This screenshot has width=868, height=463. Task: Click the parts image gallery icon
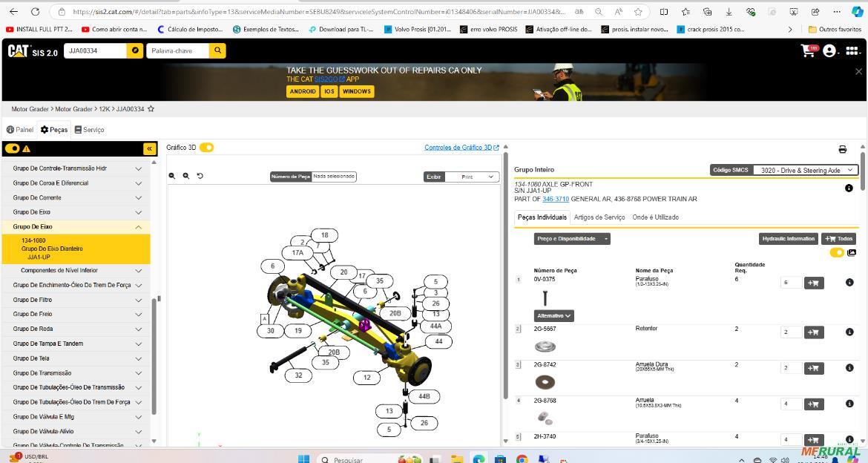coord(852,252)
